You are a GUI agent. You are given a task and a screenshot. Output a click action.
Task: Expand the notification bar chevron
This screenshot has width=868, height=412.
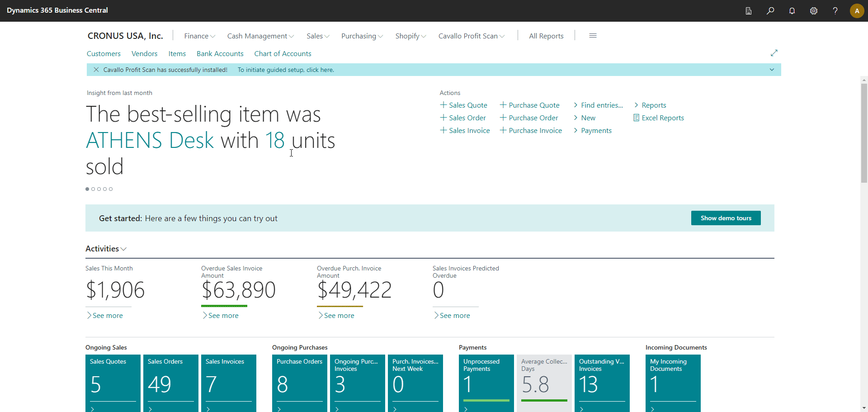[x=772, y=70]
